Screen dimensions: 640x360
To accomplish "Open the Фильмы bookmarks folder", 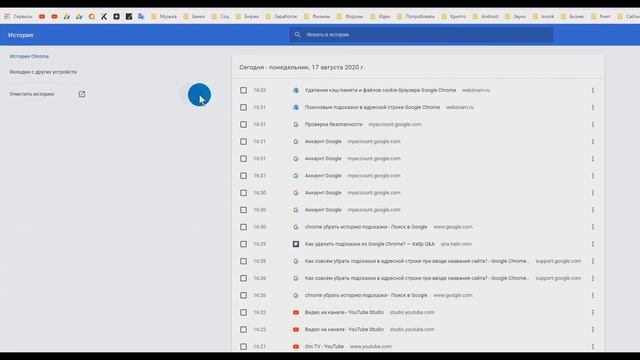I will coord(317,16).
